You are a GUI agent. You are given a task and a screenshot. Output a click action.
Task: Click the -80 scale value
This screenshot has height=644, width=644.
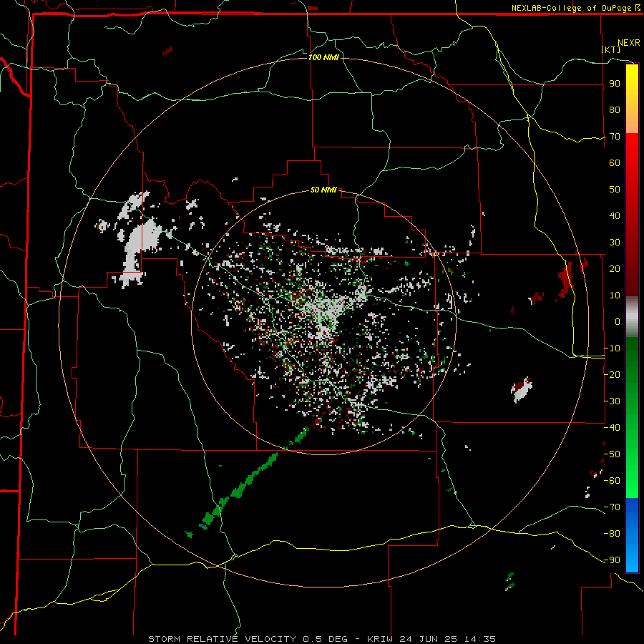click(612, 534)
